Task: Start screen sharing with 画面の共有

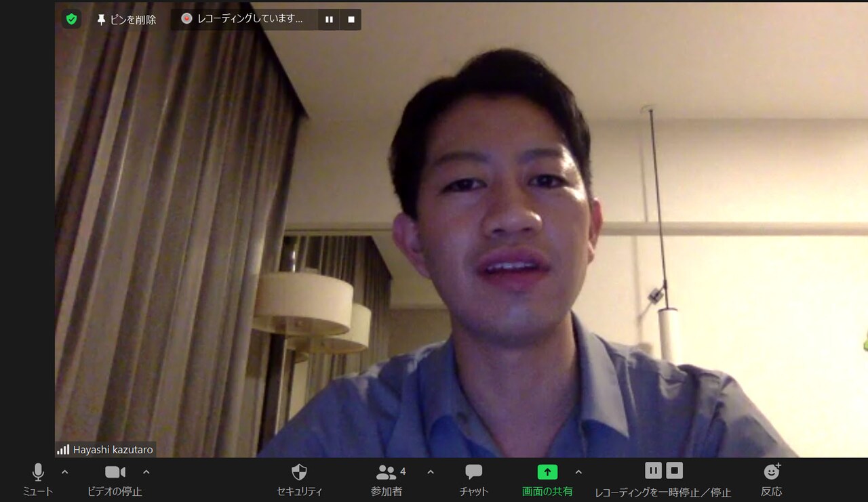Action: tap(547, 478)
